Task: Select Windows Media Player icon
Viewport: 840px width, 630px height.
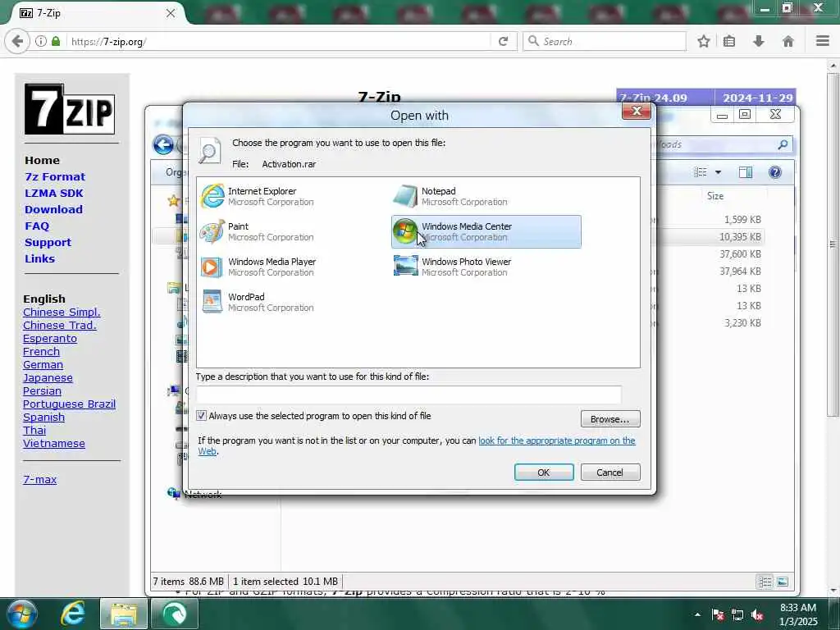Action: (x=212, y=267)
